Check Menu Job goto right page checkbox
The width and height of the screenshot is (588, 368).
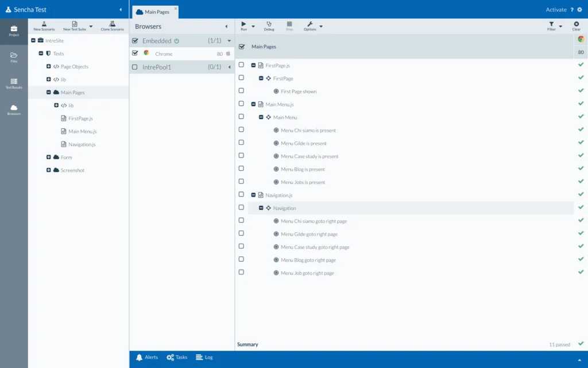[241, 272]
